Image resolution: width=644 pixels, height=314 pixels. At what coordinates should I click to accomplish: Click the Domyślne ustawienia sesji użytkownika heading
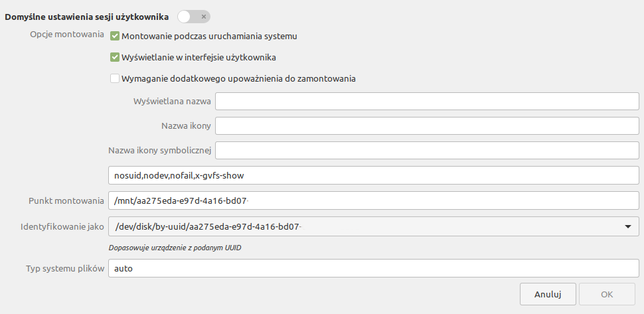click(x=87, y=17)
